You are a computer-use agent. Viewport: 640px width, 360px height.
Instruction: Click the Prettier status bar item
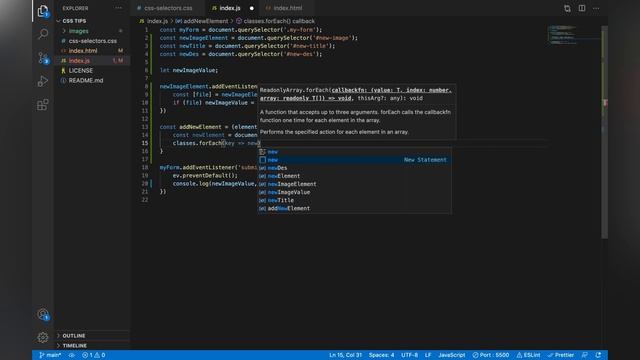click(x=561, y=355)
